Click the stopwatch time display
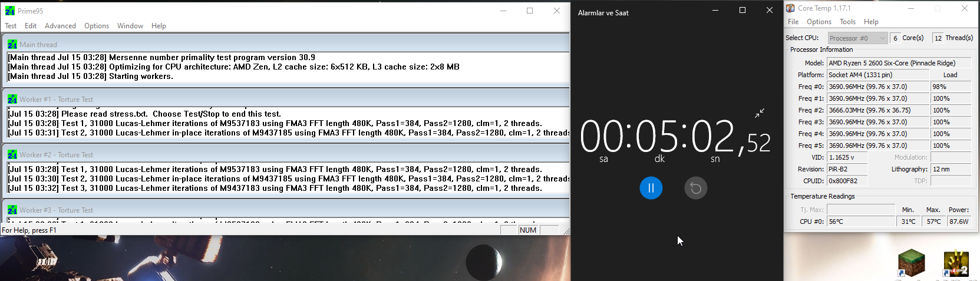The width and height of the screenshot is (980, 281). tap(675, 137)
